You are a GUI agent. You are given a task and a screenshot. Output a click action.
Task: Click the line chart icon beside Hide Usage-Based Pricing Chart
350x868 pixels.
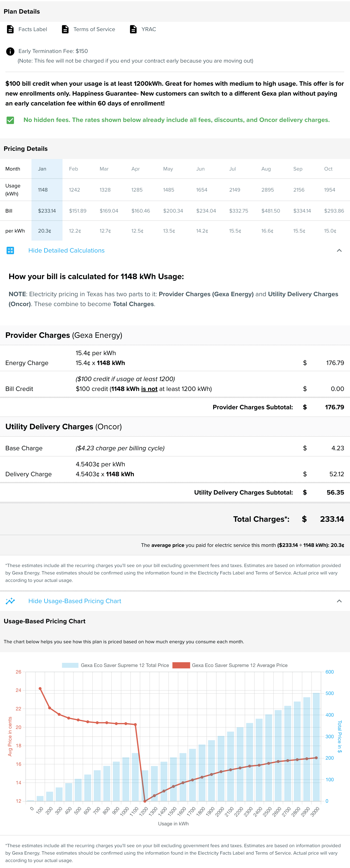tap(10, 601)
